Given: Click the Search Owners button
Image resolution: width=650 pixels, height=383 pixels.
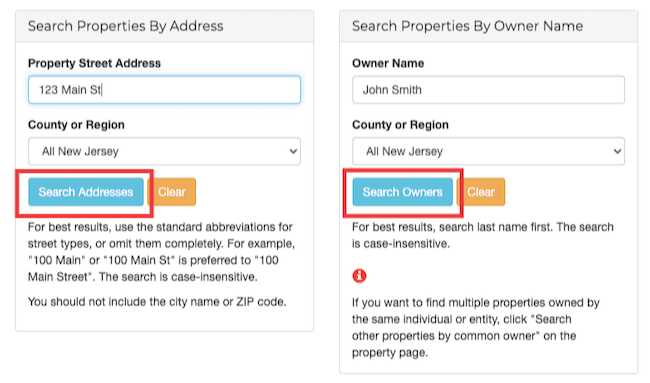Looking at the screenshot, I should 403,192.
